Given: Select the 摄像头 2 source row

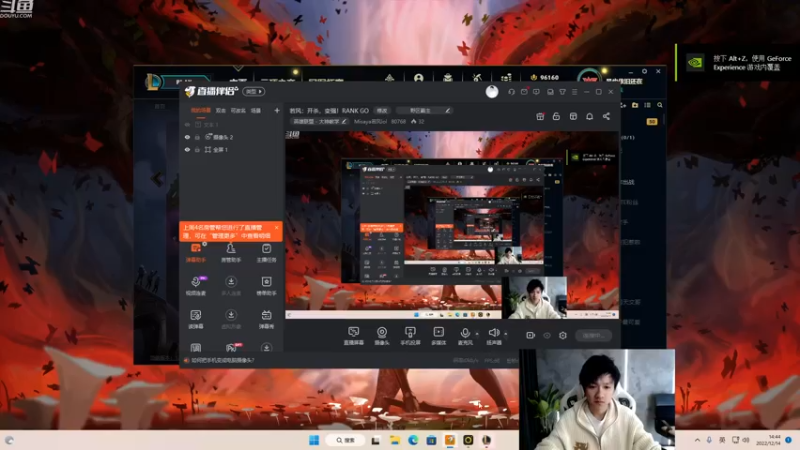Looking at the screenshot, I should tap(231, 137).
